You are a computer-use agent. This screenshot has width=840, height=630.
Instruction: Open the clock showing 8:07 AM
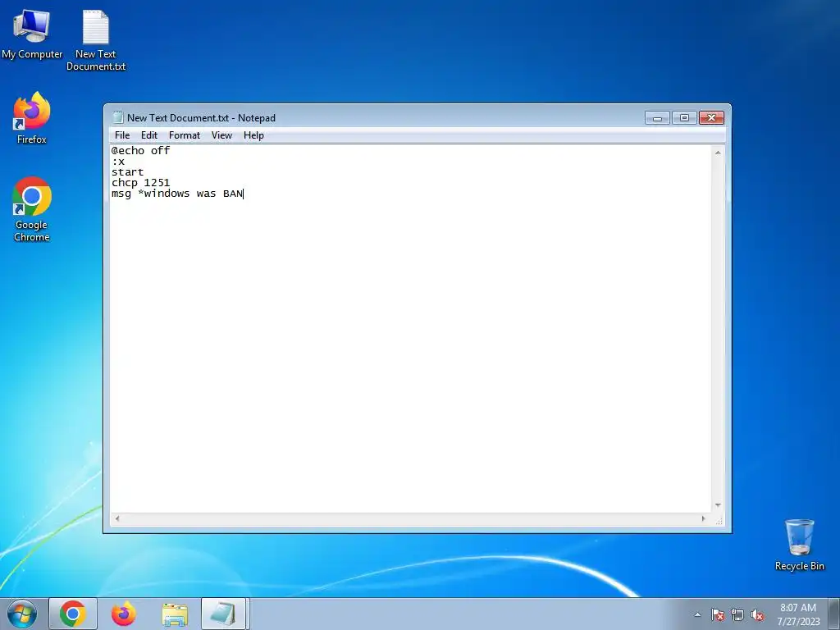point(798,614)
